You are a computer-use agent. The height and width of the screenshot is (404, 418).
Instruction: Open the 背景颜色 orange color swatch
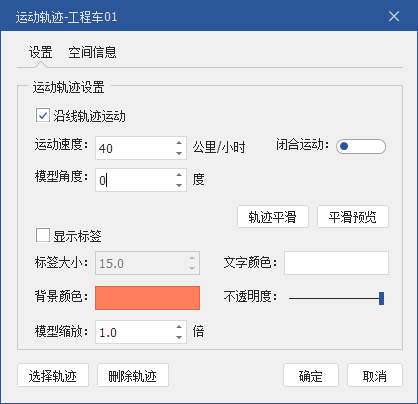(147, 298)
